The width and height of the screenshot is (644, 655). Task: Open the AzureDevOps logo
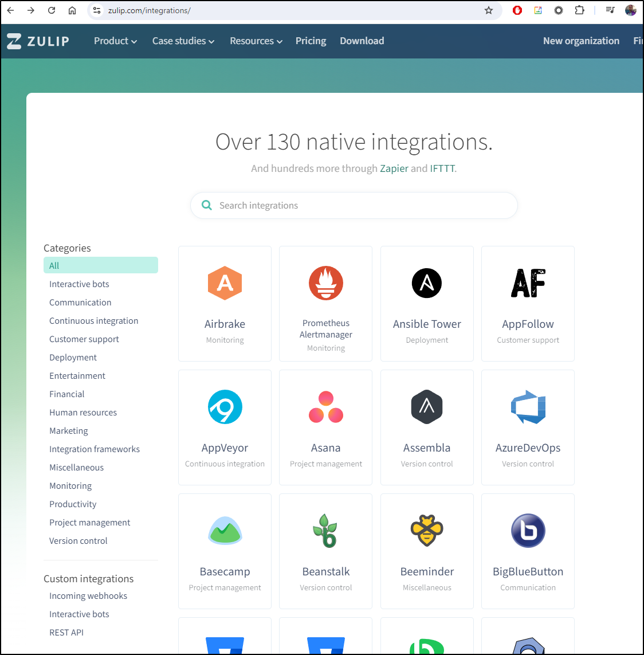pyautogui.click(x=528, y=407)
